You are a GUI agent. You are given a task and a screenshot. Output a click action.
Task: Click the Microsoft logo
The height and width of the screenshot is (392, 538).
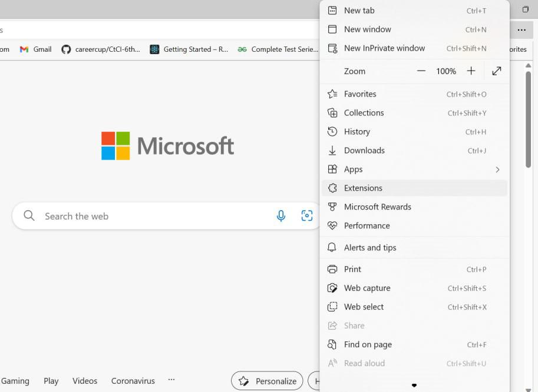167,145
